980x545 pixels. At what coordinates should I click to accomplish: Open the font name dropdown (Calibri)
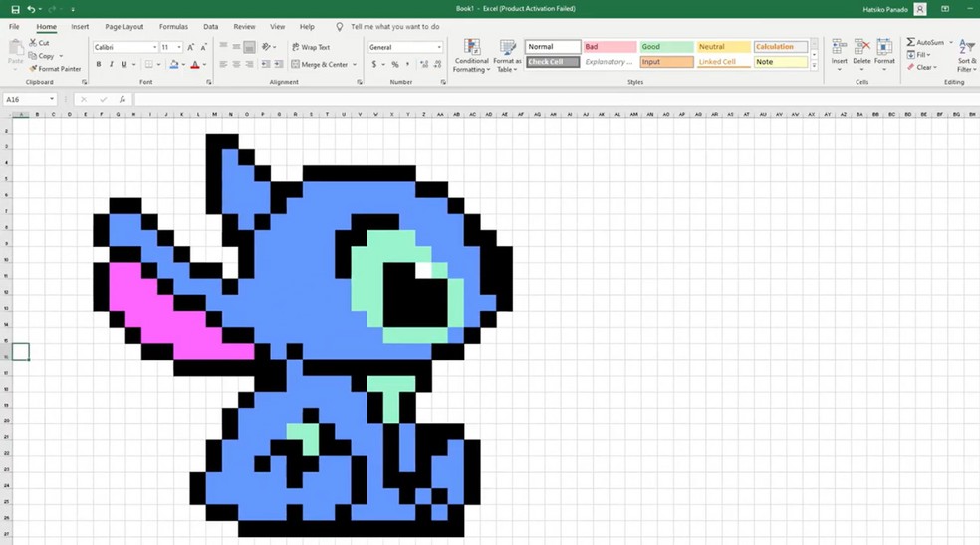[x=155, y=47]
